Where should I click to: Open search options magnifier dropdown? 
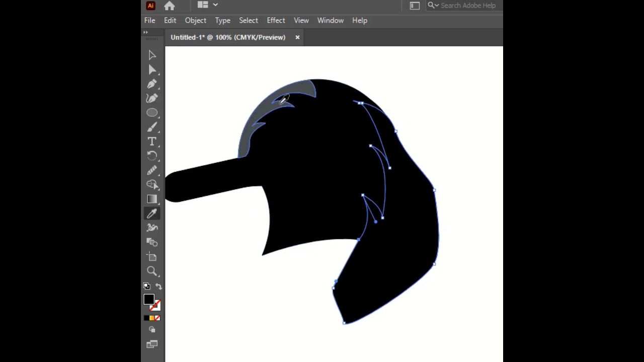[433, 6]
